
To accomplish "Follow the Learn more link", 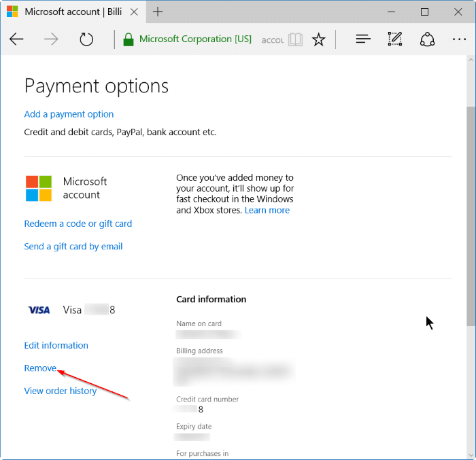I will coord(267,210).
